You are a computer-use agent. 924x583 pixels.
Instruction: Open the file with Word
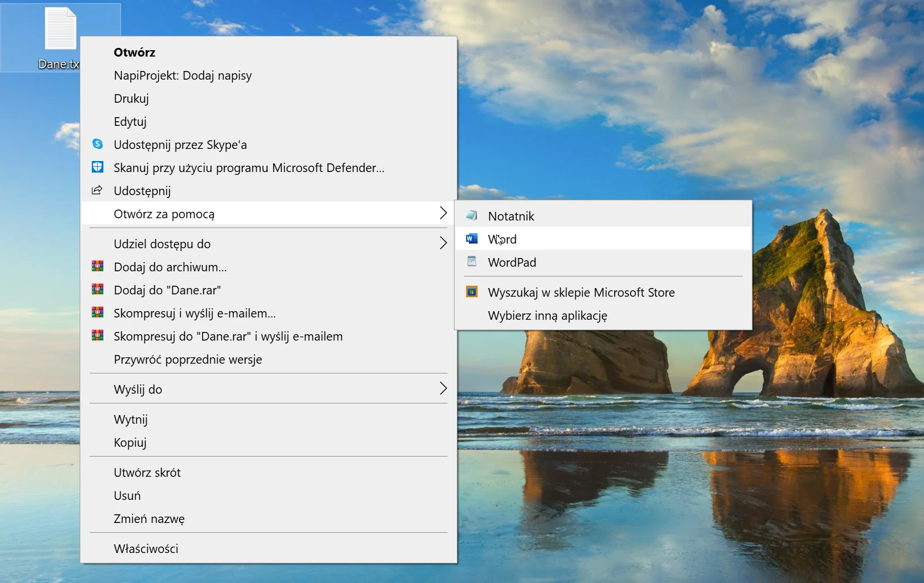coord(603,239)
